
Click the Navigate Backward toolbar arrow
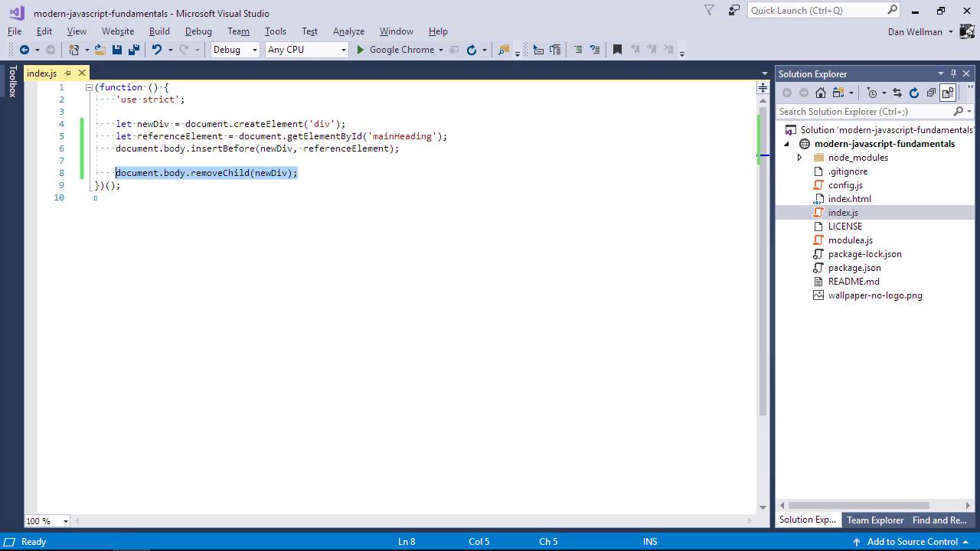pos(24,50)
